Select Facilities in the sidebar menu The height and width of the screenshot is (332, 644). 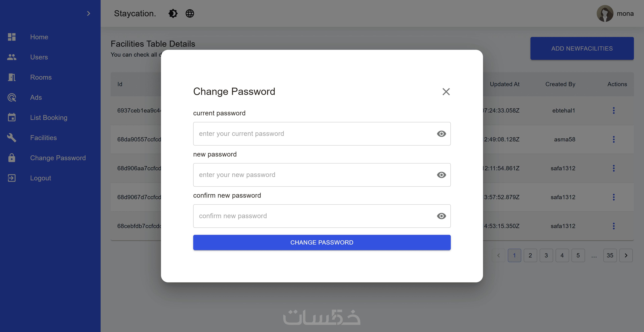pyautogui.click(x=43, y=138)
